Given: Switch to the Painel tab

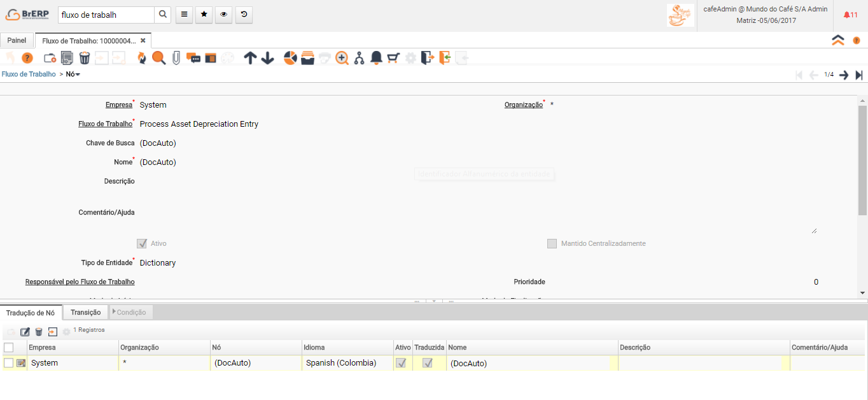Looking at the screenshot, I should (17, 40).
